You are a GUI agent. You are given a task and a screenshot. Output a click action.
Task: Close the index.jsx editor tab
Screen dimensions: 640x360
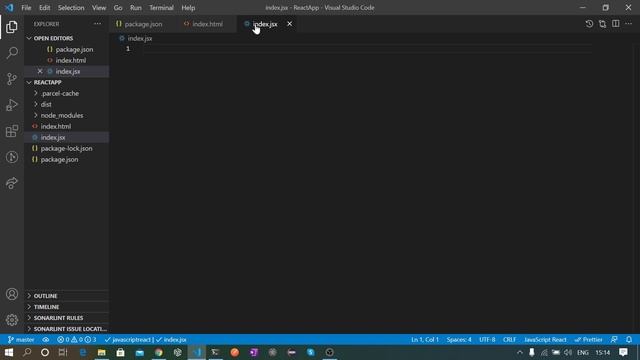click(x=289, y=24)
